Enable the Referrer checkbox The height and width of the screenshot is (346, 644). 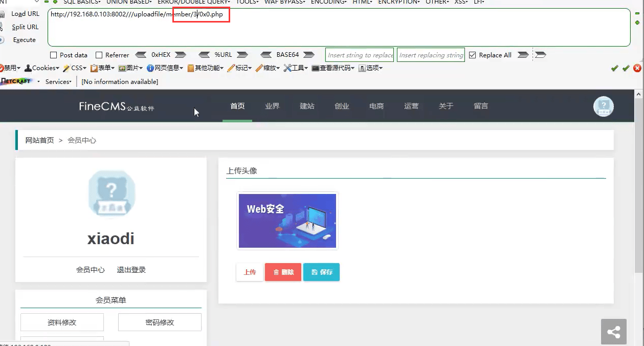[99, 55]
